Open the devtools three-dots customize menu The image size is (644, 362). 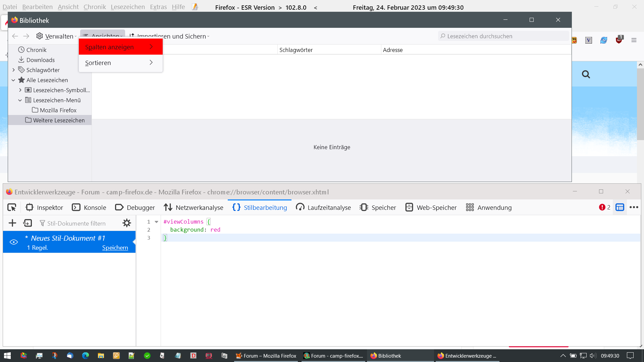pos(634,207)
